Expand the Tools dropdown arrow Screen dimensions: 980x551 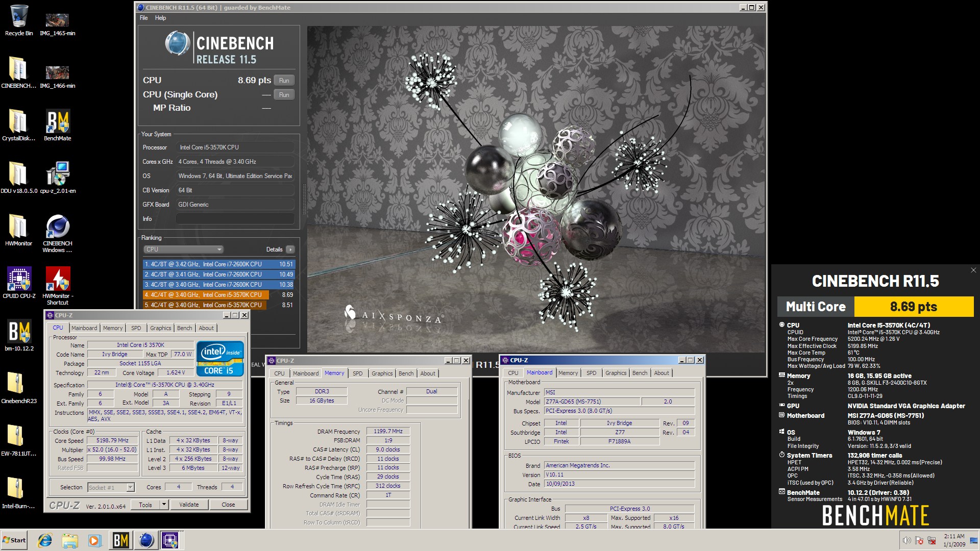164,505
